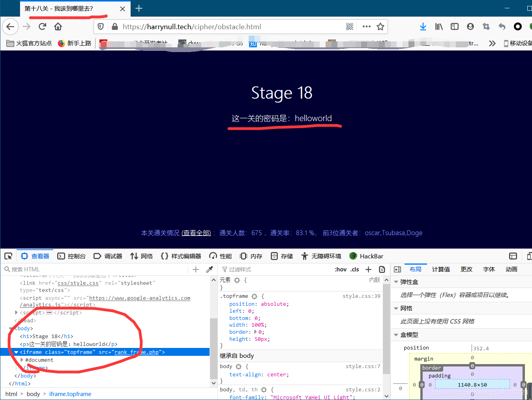The height and width of the screenshot is (400, 532).
Task: Open the Firefox home page
Action: point(58,26)
